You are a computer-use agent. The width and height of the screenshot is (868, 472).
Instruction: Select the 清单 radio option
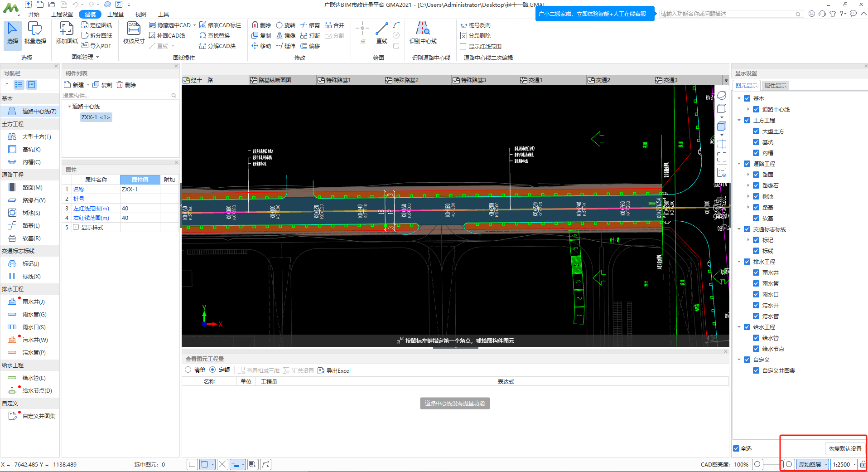[188, 370]
